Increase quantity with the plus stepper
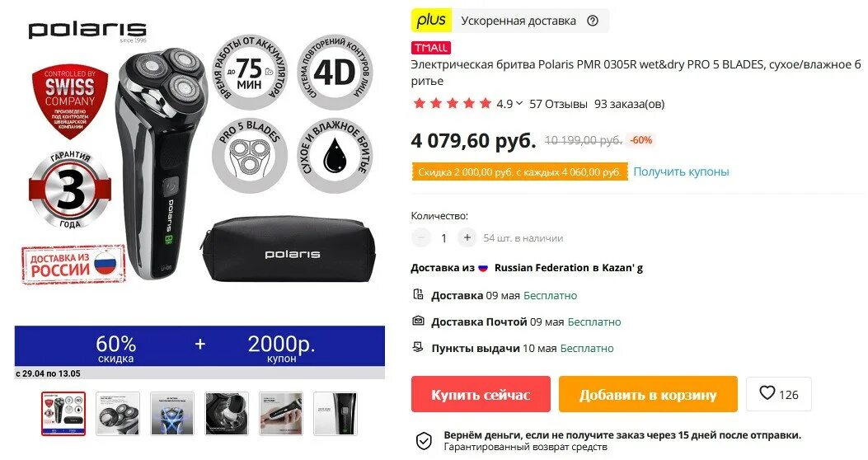 (x=467, y=237)
